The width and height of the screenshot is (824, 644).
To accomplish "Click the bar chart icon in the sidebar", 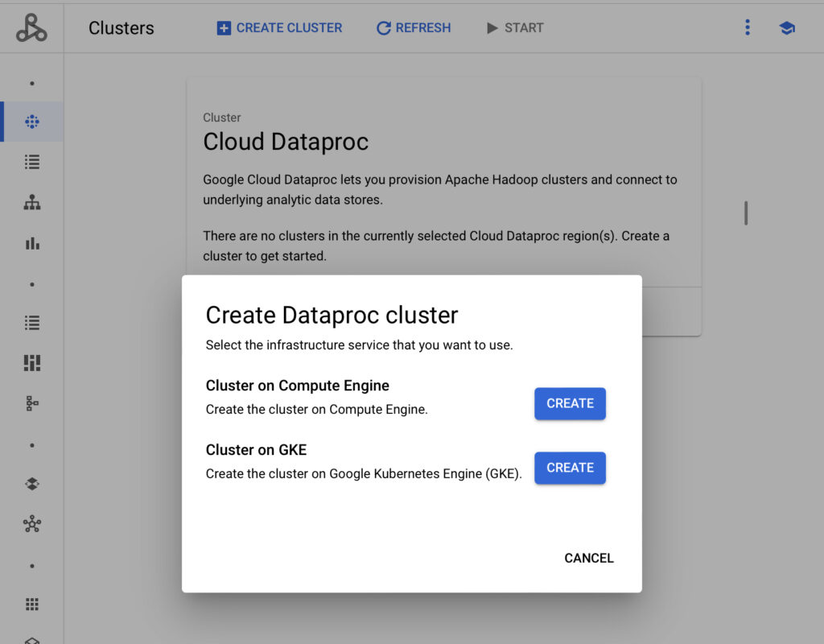I will tap(32, 242).
